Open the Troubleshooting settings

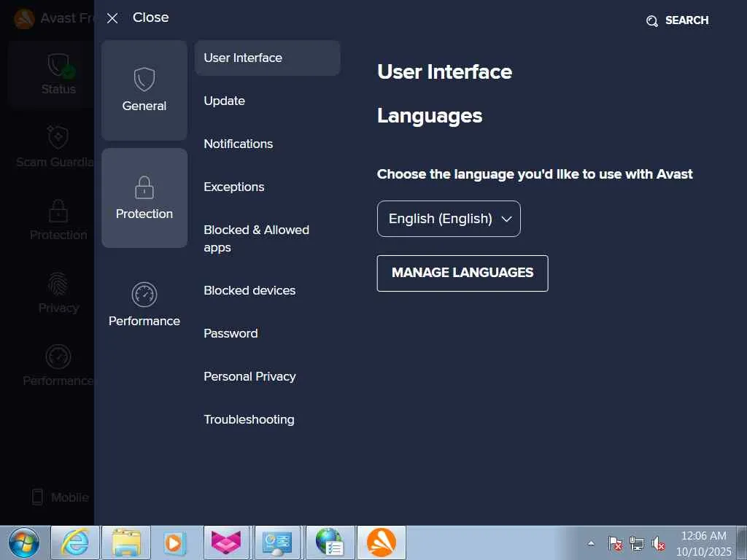249,419
